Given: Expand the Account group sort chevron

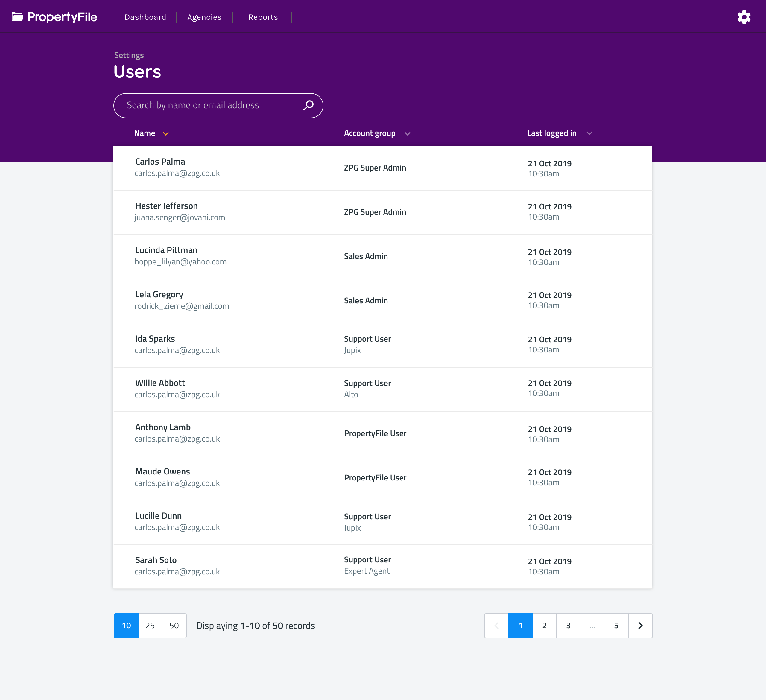Looking at the screenshot, I should click(407, 134).
